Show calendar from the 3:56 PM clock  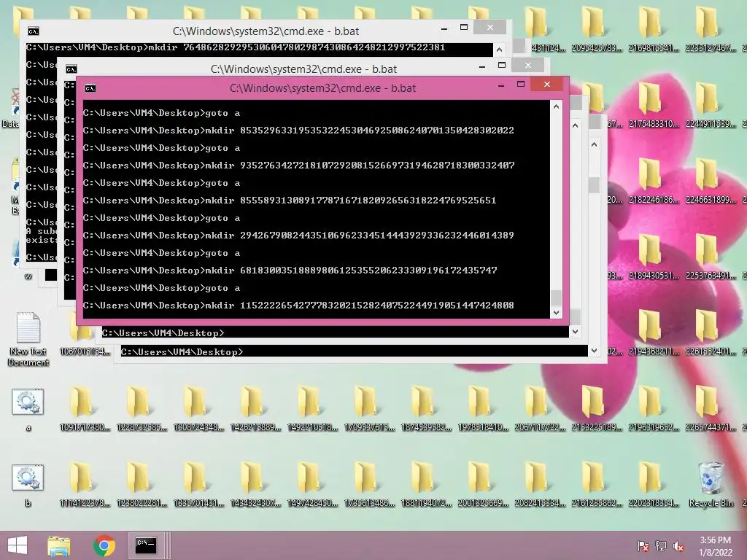pos(715,546)
